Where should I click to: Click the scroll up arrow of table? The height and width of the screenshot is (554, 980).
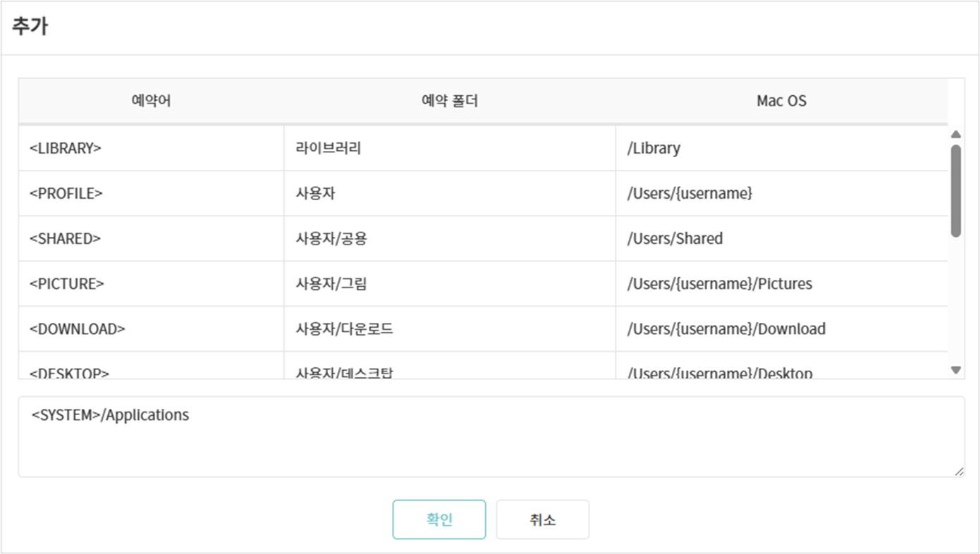[x=956, y=134]
